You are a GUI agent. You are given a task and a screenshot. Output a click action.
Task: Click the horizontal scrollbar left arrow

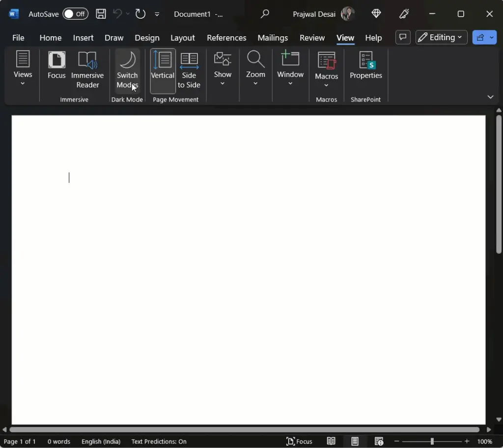pos(4,429)
